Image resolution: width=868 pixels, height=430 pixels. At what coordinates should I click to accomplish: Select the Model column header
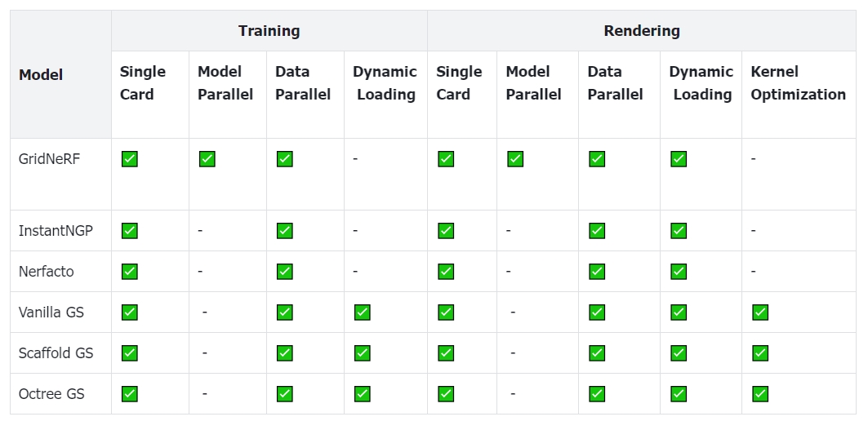tap(41, 75)
